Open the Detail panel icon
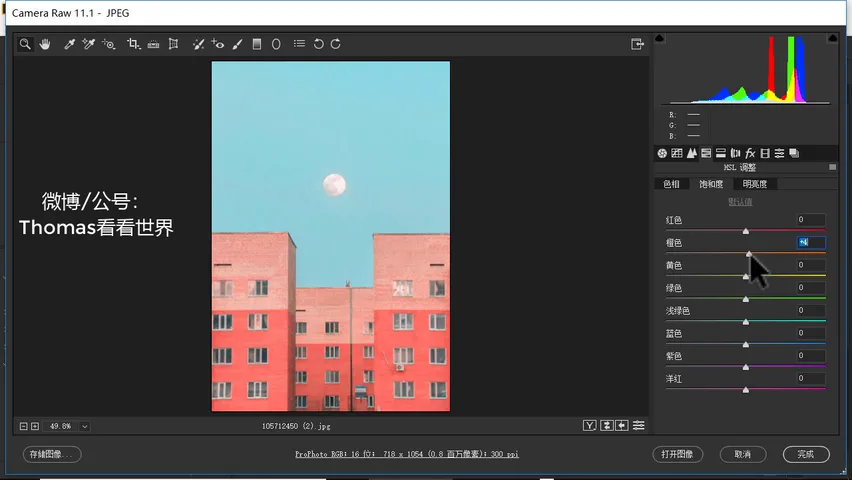 [691, 153]
